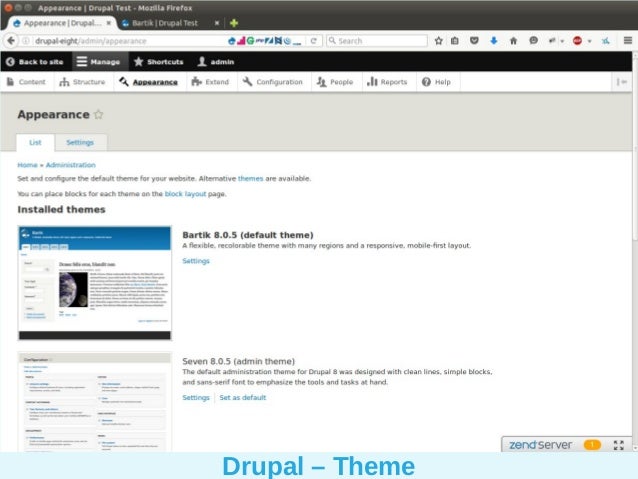Expand Zend Server toolbar fullscreen icon
This screenshot has height=479, width=638.
click(x=618, y=445)
